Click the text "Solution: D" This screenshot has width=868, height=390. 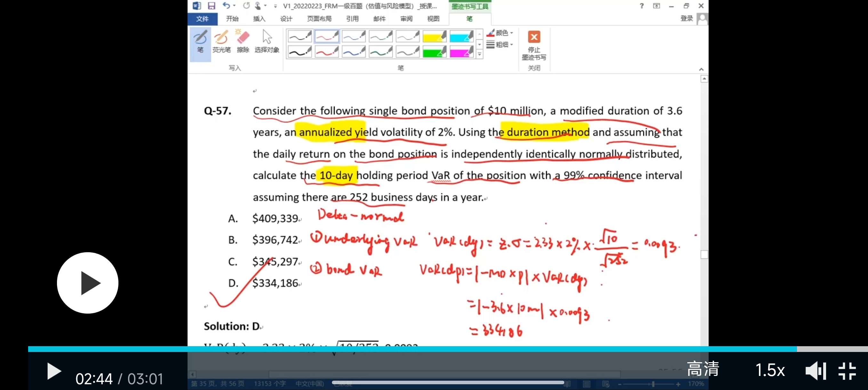231,326
